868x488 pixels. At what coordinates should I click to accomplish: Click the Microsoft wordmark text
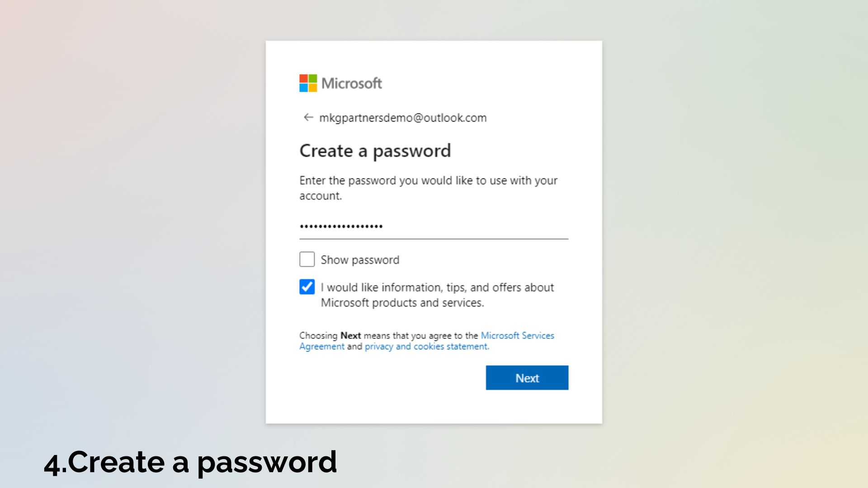(x=352, y=83)
